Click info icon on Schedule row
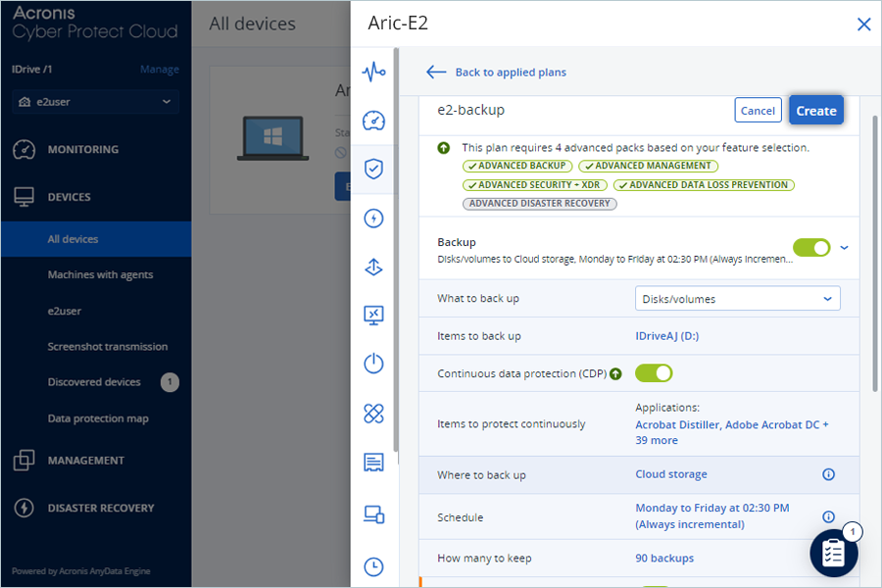The image size is (882, 588). point(828,516)
